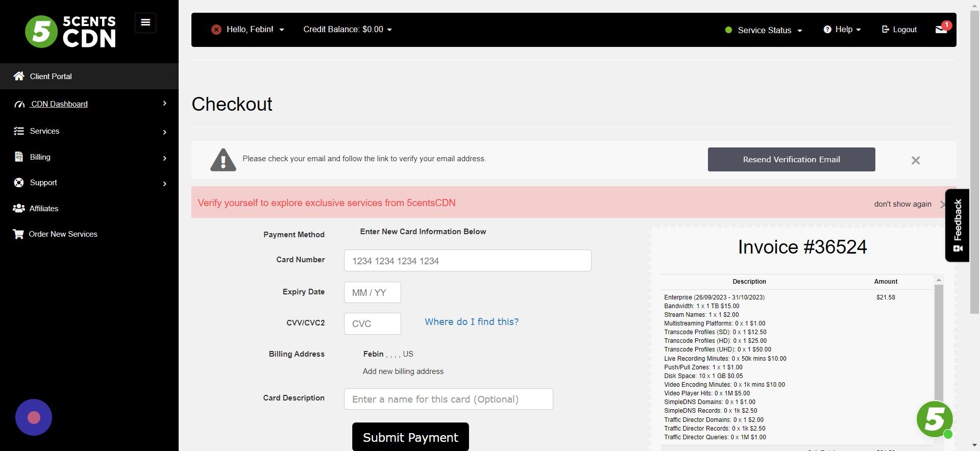980x451 pixels.
Task: Click Resend Verification Email button
Action: [791, 159]
